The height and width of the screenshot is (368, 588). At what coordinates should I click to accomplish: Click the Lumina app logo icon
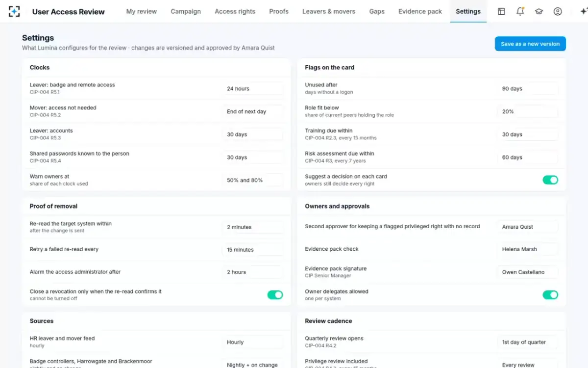[x=14, y=11]
